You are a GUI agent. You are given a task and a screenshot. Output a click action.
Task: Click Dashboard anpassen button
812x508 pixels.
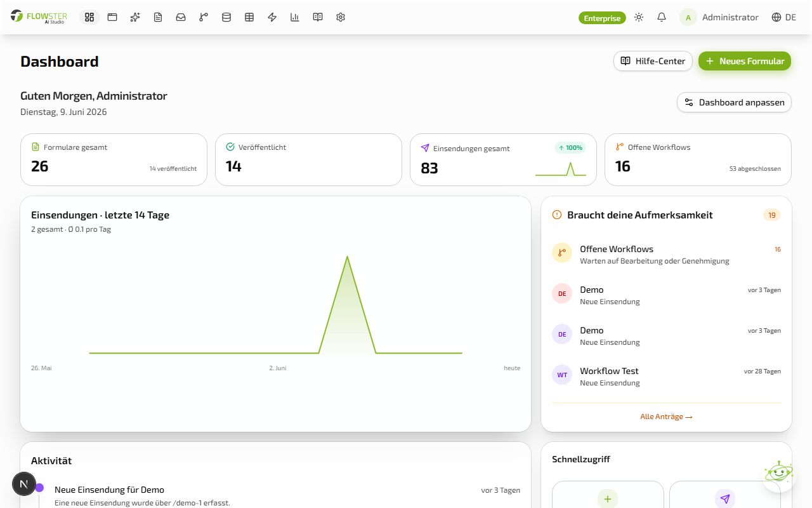click(734, 102)
